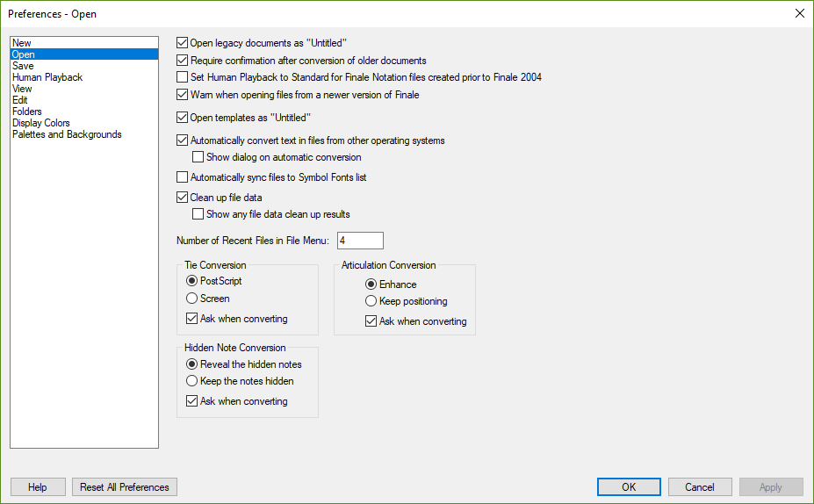Select Palettes and Backgrounds in list

pyautogui.click(x=67, y=134)
